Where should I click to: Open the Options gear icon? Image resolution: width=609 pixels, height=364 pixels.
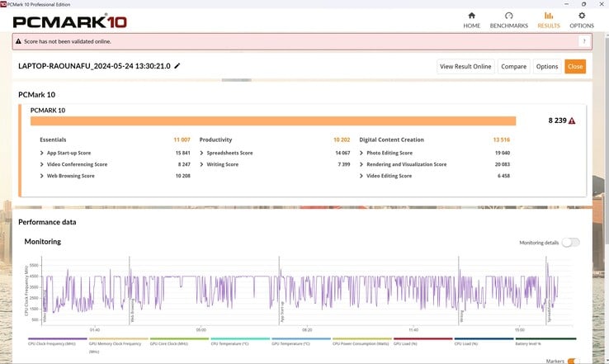(x=582, y=16)
